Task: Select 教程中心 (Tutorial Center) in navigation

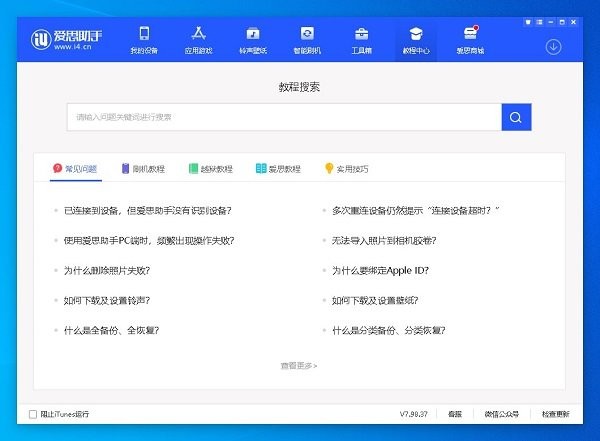Action: click(x=415, y=39)
